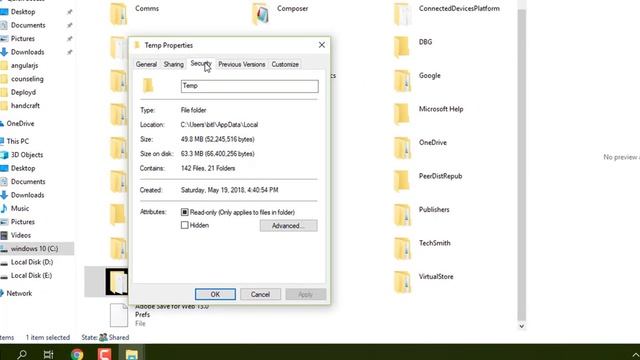Select the highlighted Temp folder thumbnail
Screen dimensions: 640x360
(117, 282)
